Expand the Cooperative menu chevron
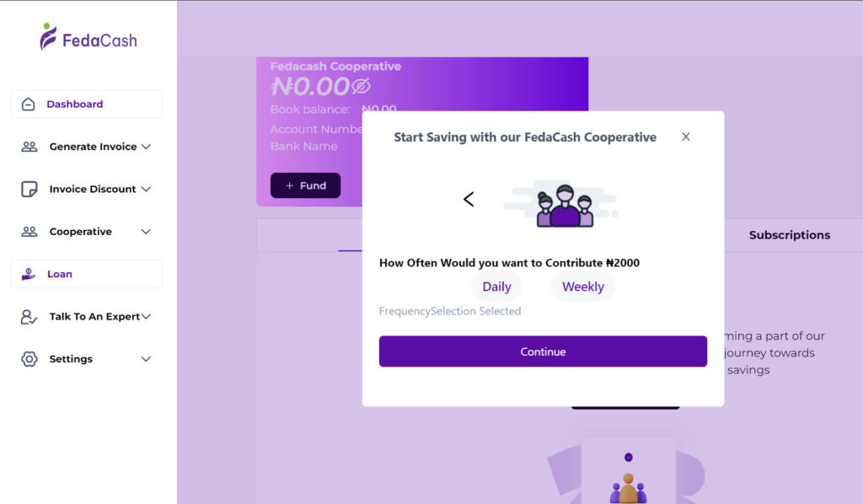Viewport: 863px width, 504px height. tap(146, 232)
